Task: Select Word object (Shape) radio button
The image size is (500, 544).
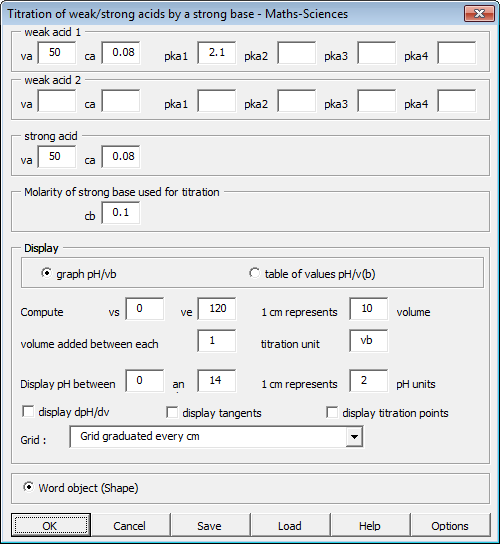Action: (28, 487)
